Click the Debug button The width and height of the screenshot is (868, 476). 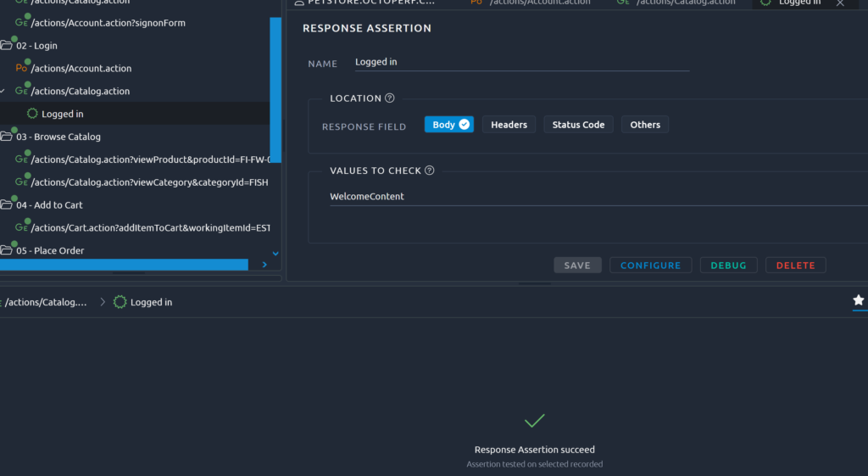coord(728,266)
